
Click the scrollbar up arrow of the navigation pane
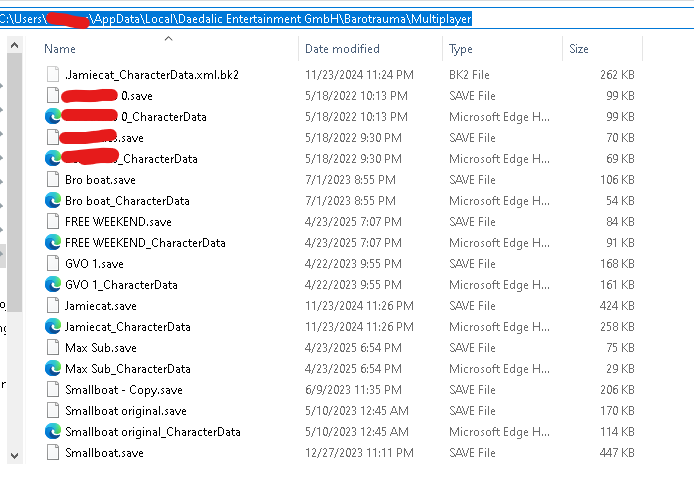(14, 45)
